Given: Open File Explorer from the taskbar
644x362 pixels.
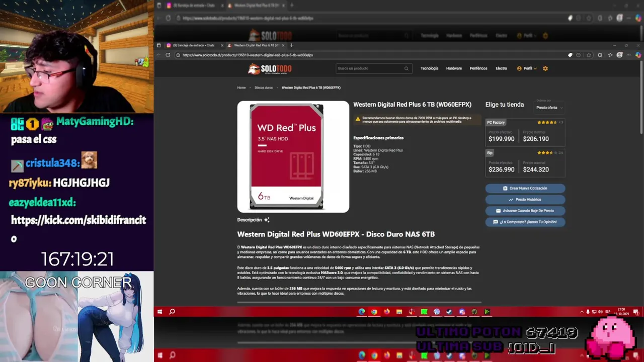Looking at the screenshot, I should pyautogui.click(x=399, y=312).
